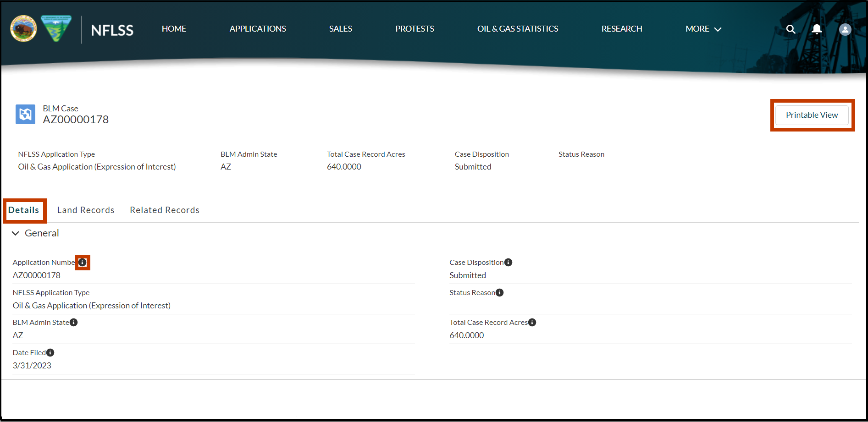
Task: Open the Case Disposition info icon
Action: coord(509,262)
